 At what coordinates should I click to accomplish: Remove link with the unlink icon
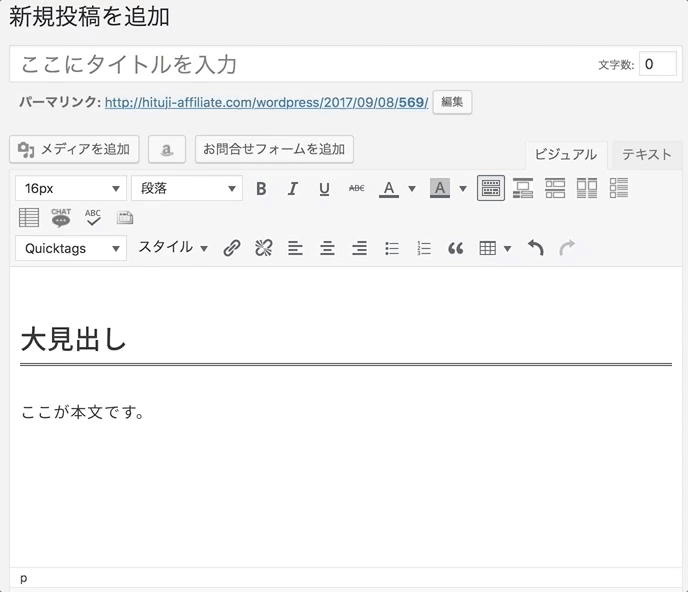click(264, 248)
